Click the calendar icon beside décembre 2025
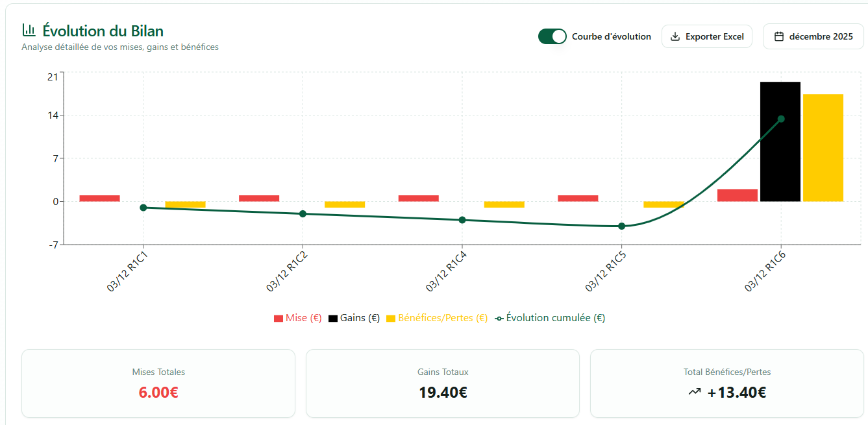 [779, 36]
